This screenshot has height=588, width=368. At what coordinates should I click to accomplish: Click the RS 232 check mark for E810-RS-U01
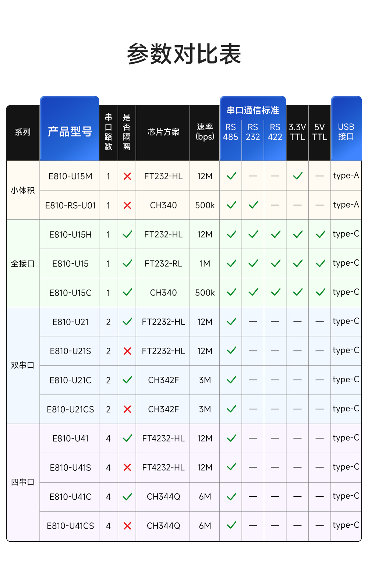(253, 205)
